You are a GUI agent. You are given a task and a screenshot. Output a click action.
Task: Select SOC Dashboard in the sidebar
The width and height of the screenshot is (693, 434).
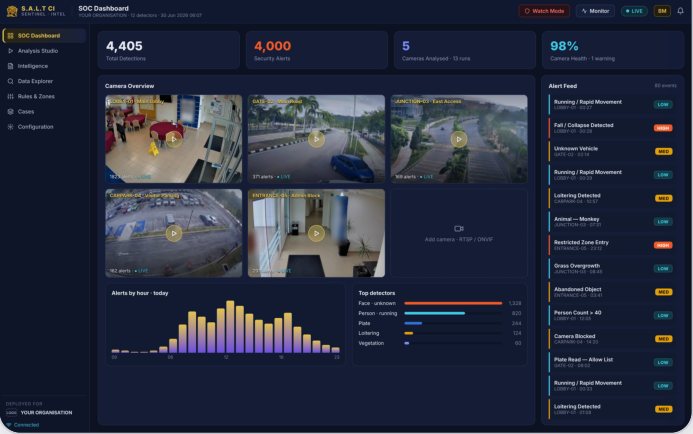tap(44, 35)
